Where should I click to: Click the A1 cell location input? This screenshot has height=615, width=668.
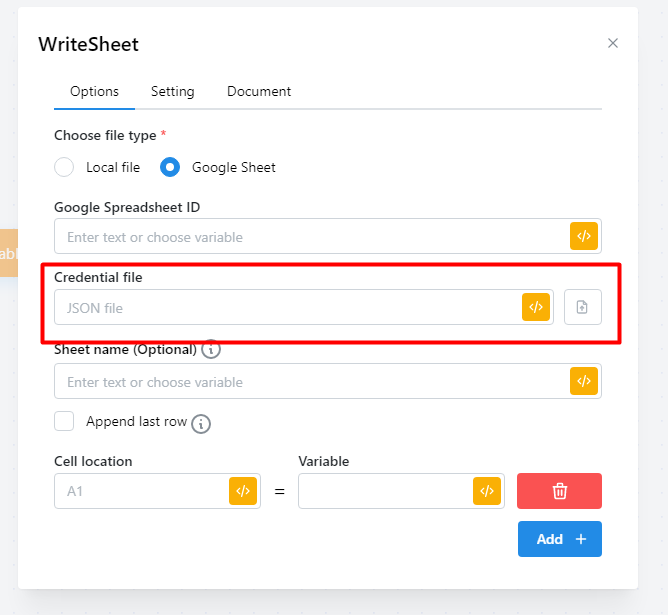pyautogui.click(x=140, y=491)
